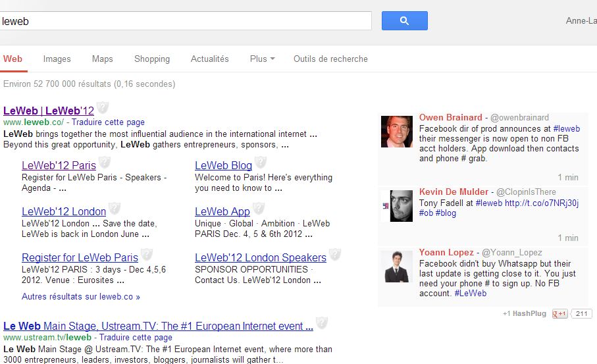The height and width of the screenshot is (364, 597).
Task: Click shield icon beside LeWeb Blog
Action: tap(261, 162)
